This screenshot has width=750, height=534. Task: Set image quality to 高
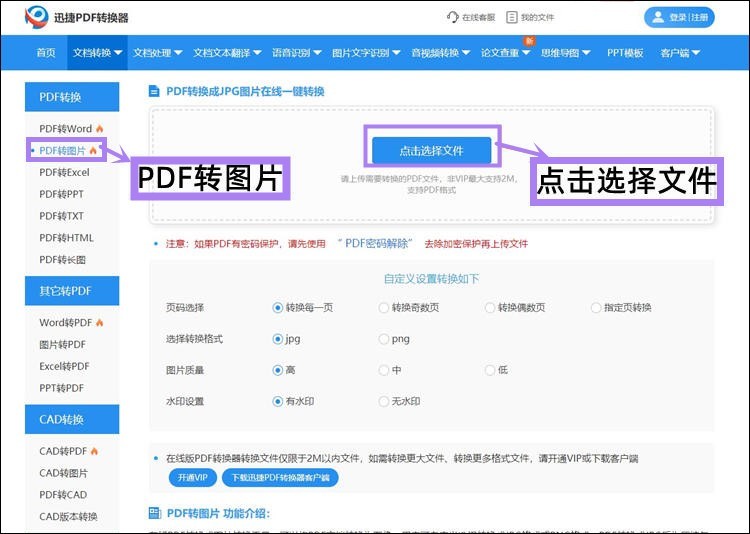pyautogui.click(x=277, y=370)
